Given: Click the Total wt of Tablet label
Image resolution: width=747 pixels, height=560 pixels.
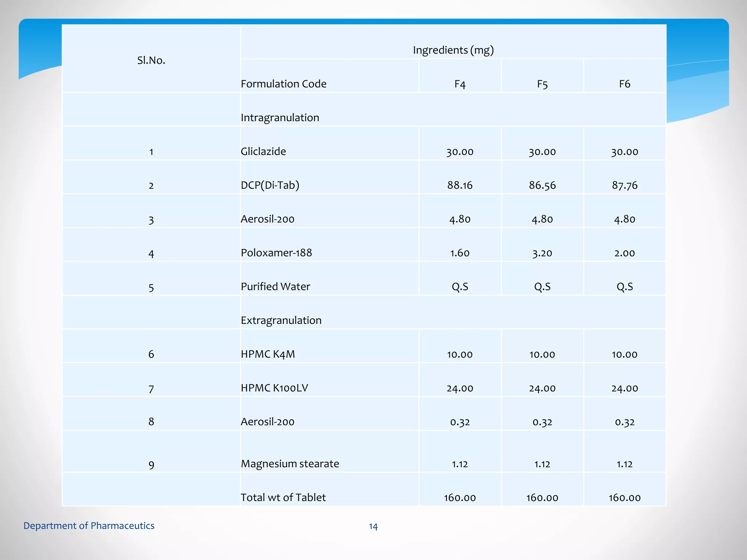Looking at the screenshot, I should 283,498.
